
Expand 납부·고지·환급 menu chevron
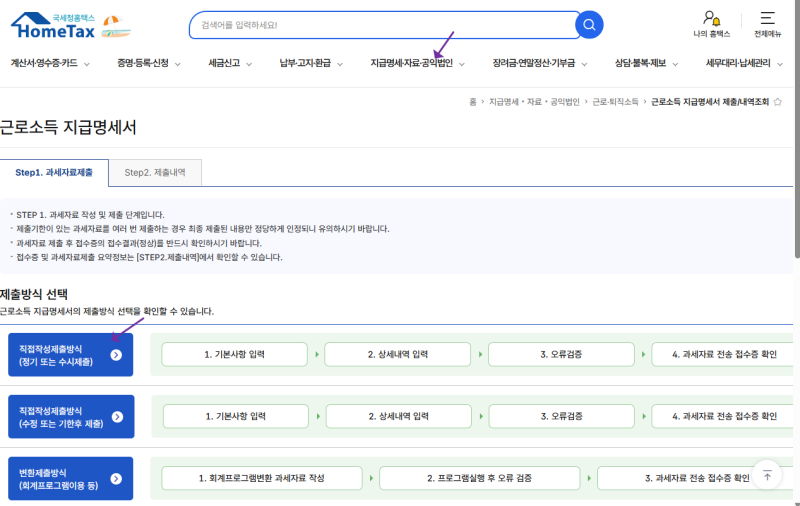340,64
